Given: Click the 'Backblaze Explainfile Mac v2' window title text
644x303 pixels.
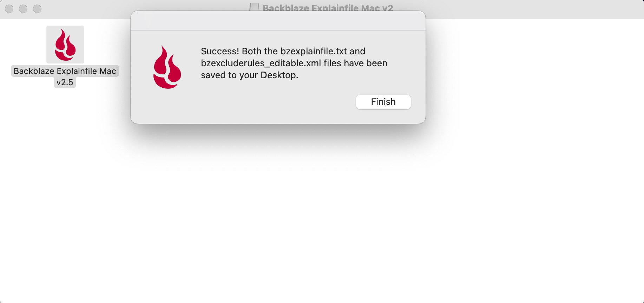Looking at the screenshot, I should coord(328,8).
